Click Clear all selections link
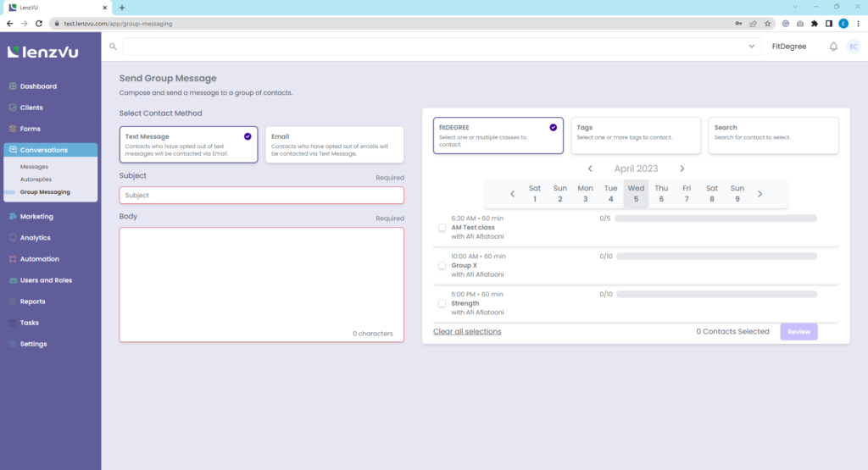 coord(467,331)
